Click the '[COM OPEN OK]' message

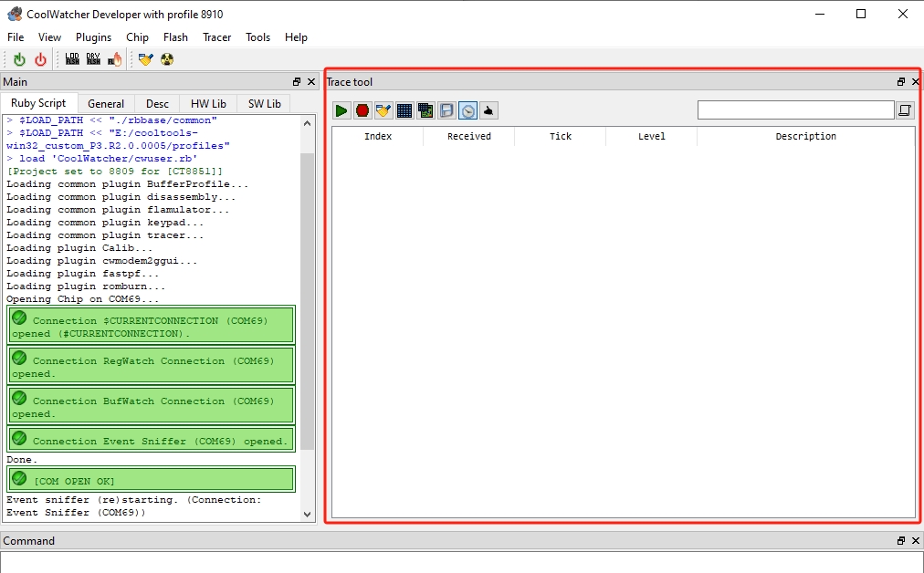pyautogui.click(x=151, y=479)
